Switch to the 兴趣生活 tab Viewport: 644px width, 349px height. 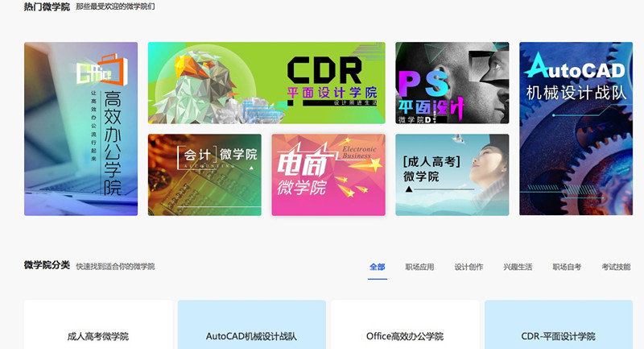518,267
